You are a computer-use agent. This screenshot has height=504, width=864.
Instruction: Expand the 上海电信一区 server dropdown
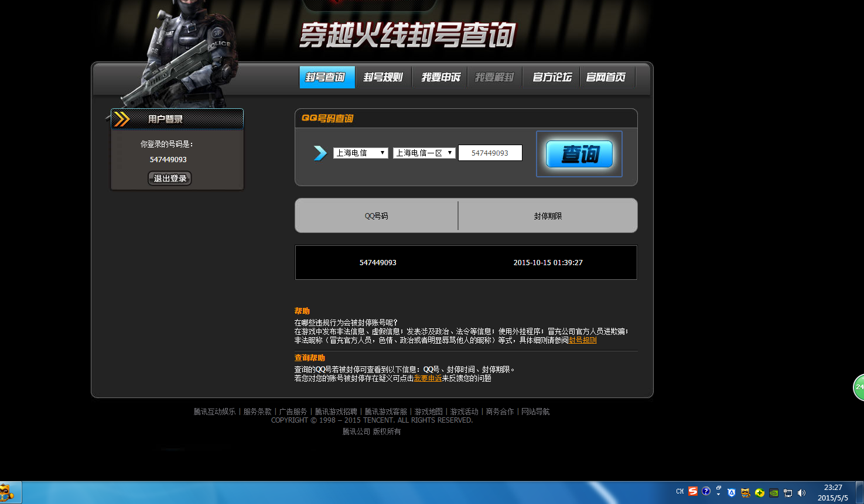pos(424,153)
